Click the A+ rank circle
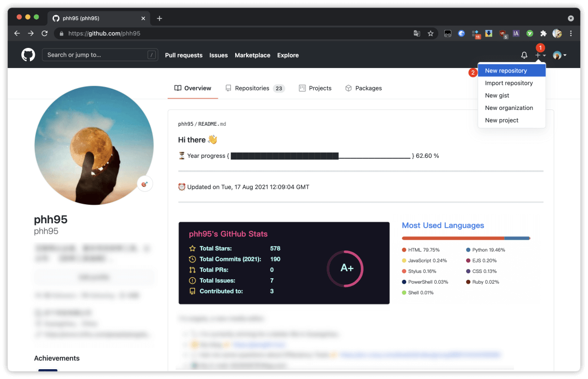 click(x=345, y=268)
